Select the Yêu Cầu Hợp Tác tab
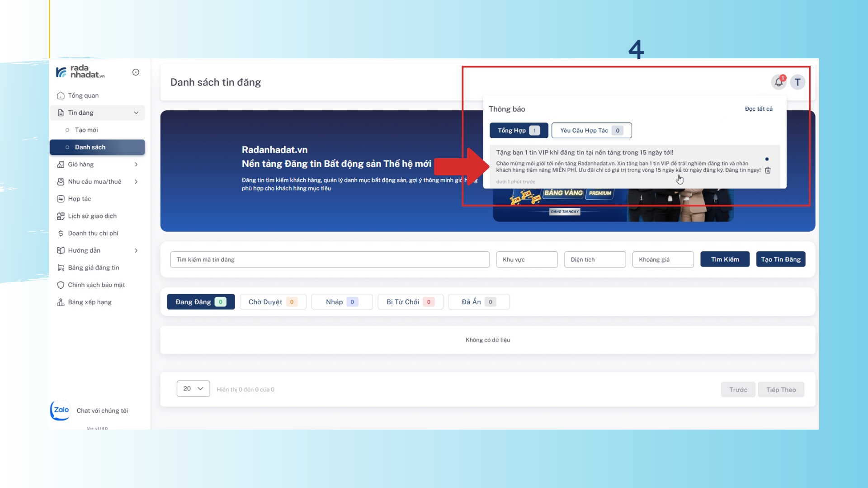Image resolution: width=868 pixels, height=488 pixels. (591, 131)
